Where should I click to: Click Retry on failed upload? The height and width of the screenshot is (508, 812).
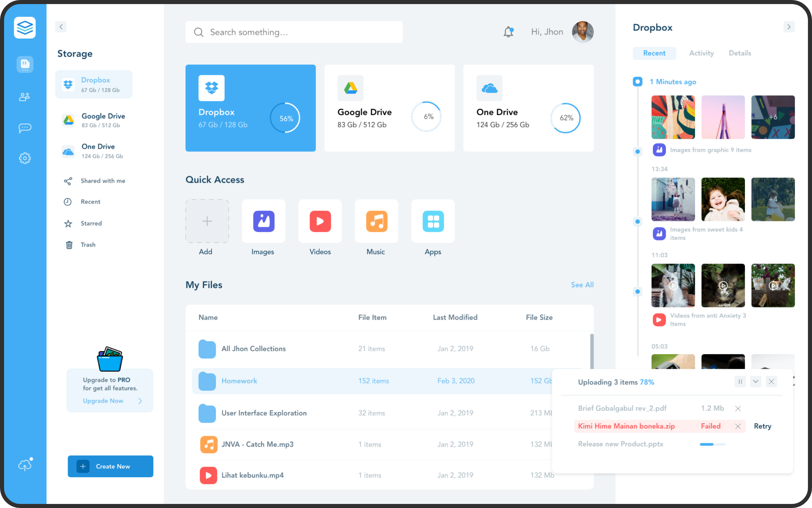pyautogui.click(x=762, y=426)
